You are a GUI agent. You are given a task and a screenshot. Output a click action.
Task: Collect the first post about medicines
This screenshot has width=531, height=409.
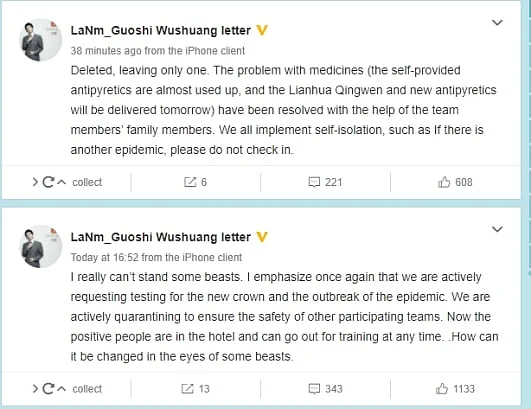tap(87, 182)
